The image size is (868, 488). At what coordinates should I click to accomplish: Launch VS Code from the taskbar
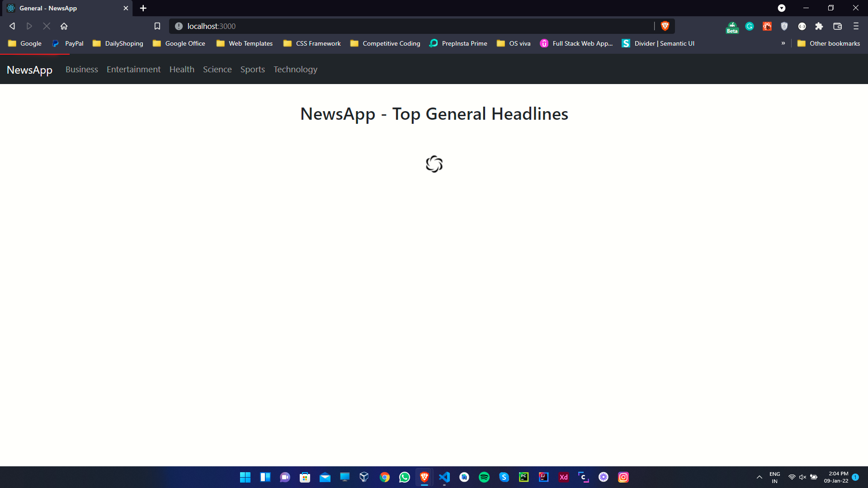pyautogui.click(x=445, y=477)
